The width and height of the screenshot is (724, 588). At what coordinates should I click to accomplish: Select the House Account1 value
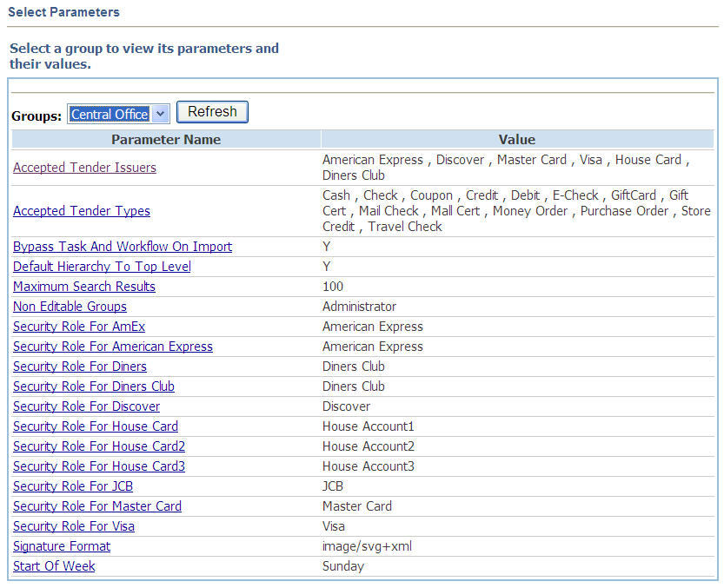pyautogui.click(x=368, y=426)
